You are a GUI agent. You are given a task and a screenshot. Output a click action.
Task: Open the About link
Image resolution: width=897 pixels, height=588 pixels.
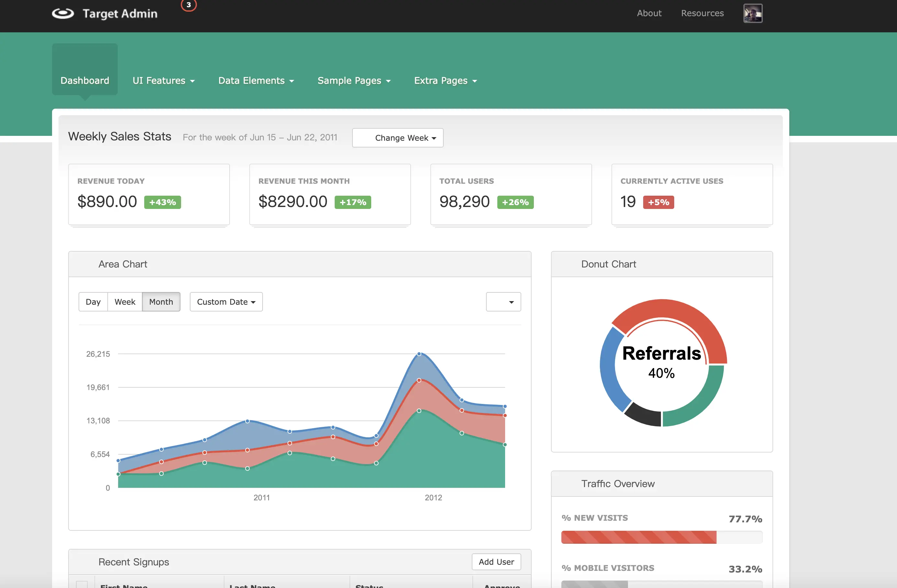[649, 13]
